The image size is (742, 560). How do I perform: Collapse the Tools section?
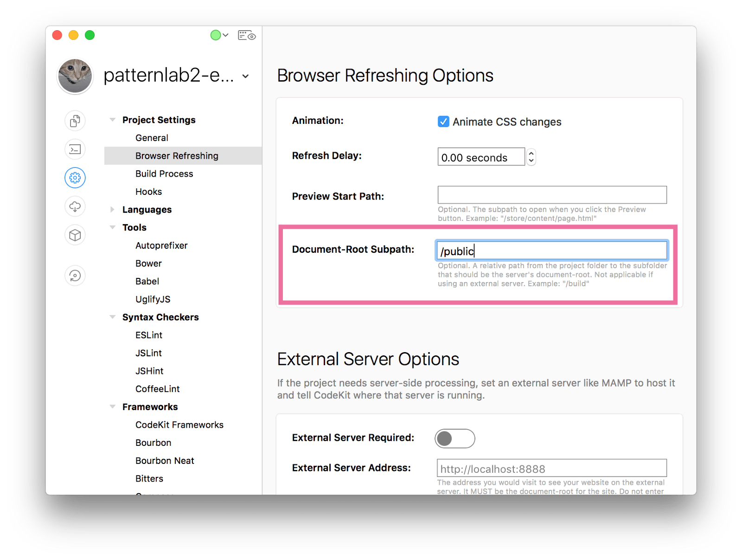pos(113,227)
